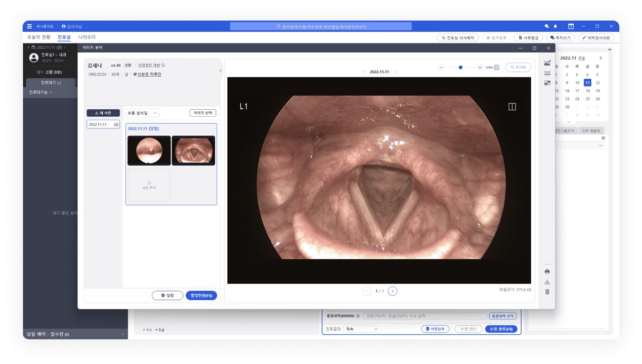Click the 내 사진 upload button
Image resolution: width=642 pixels, height=364 pixels.
coord(103,113)
